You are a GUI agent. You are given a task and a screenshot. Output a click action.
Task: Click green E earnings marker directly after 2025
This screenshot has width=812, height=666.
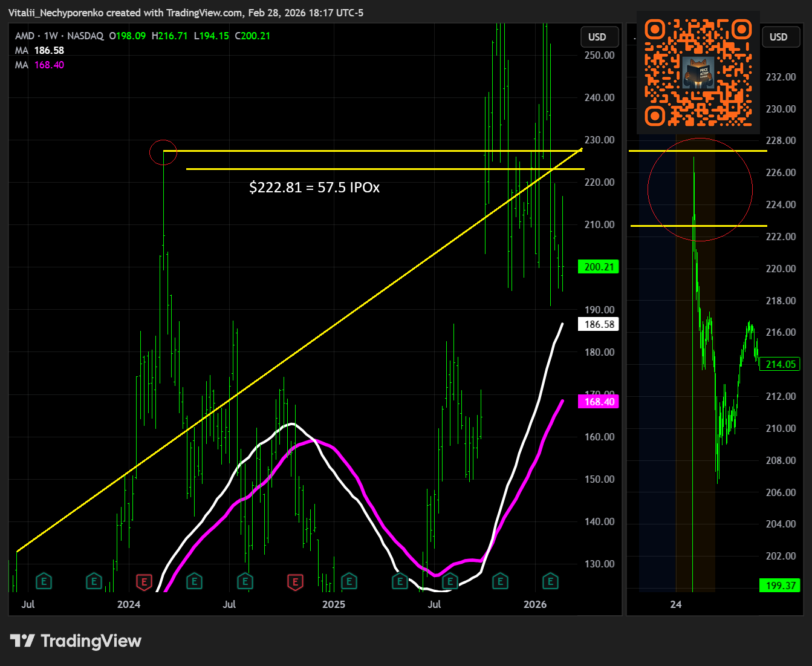[x=349, y=582]
